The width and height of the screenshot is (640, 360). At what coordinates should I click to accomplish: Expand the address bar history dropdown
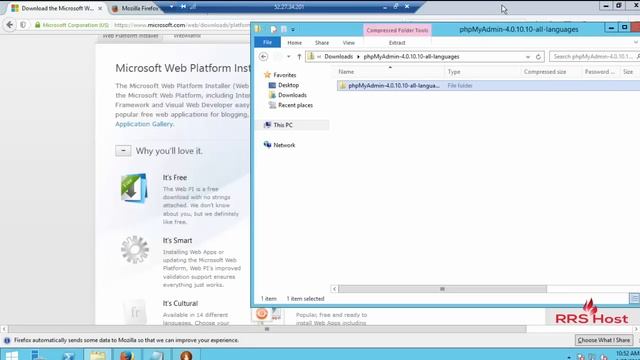(528, 57)
